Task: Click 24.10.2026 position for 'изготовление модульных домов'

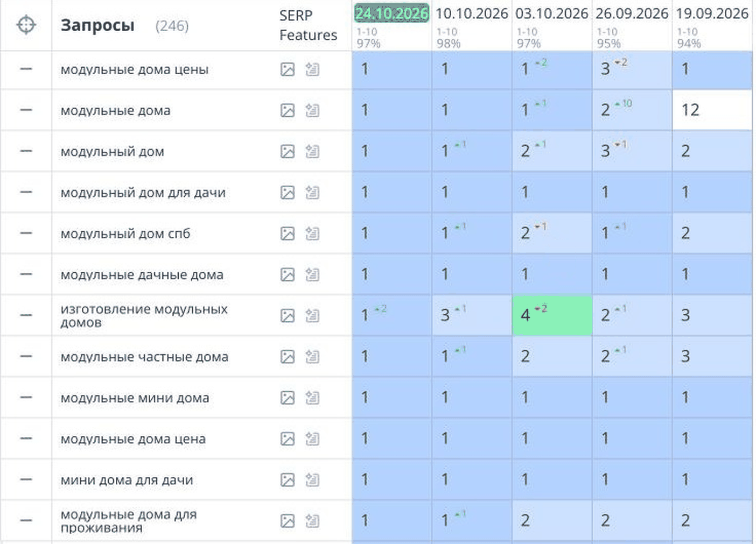Action: (x=391, y=315)
